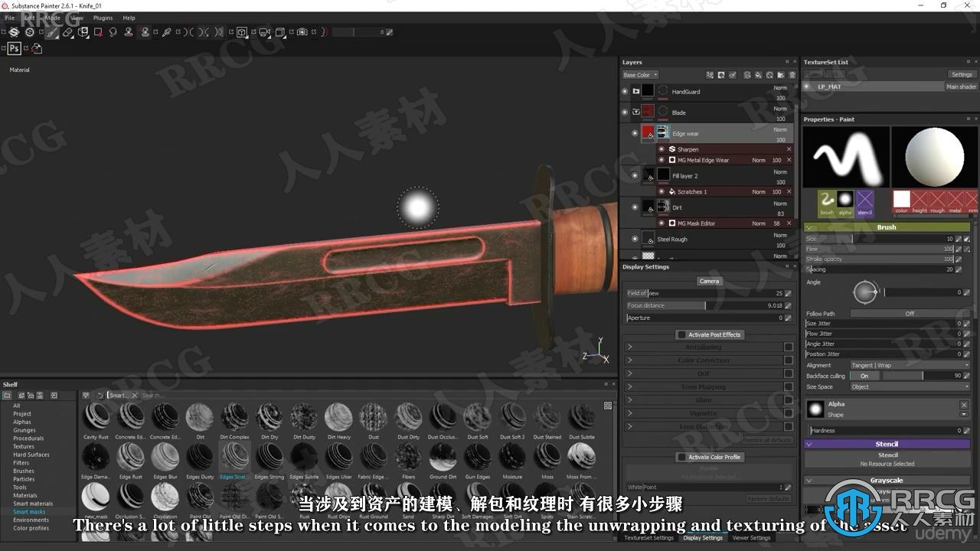Click the TextureSet List Settings button
Viewport: 980px width, 551px height.
coord(962,74)
